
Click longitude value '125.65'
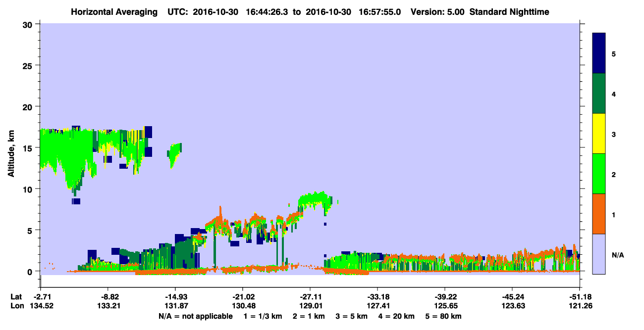[x=445, y=306]
